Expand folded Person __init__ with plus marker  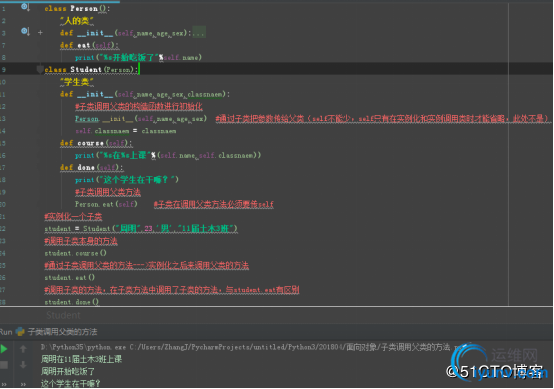tap(40, 33)
